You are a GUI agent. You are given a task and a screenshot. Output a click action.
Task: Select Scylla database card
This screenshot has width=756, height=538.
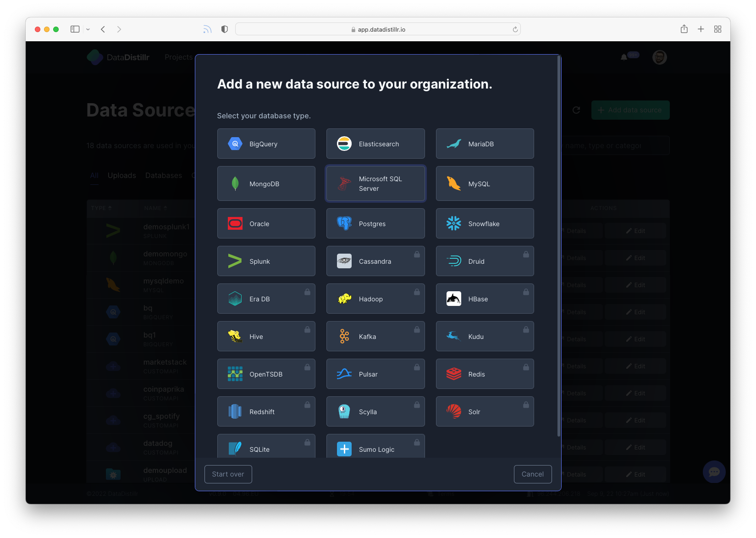point(375,411)
